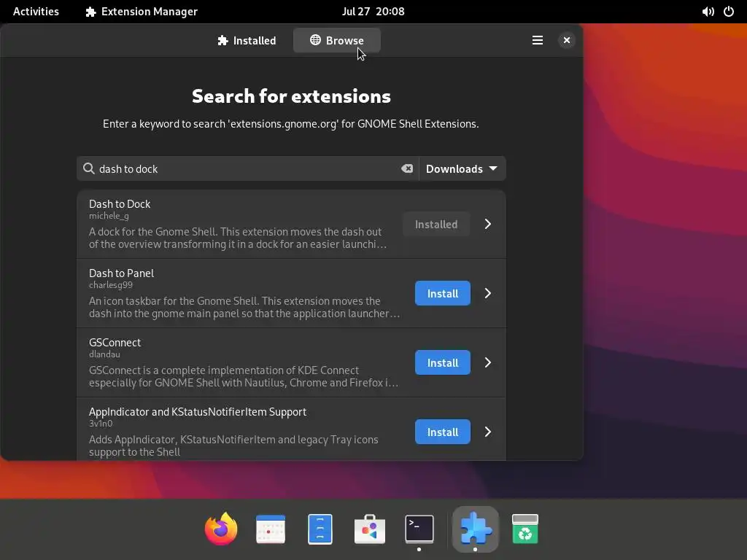Click the Search for extensions heading
Image resolution: width=747 pixels, height=560 pixels.
pyautogui.click(x=292, y=96)
